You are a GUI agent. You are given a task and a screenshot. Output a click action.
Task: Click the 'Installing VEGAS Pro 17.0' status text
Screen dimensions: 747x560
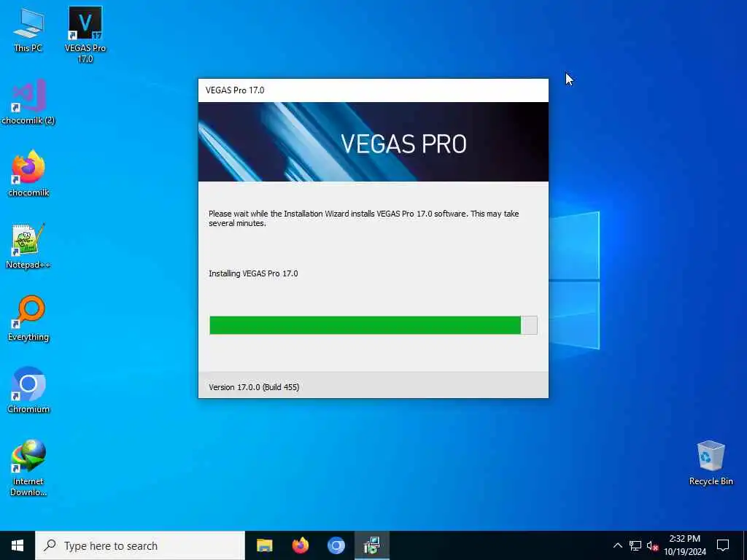point(253,273)
